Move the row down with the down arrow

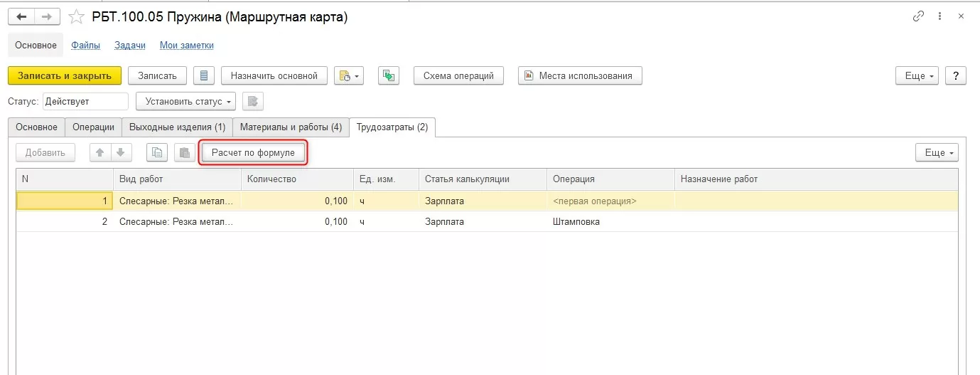point(121,152)
